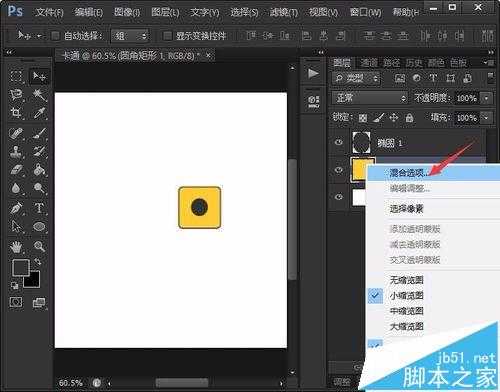Switch to the 通道 panel tab
This screenshot has width=500, height=392.
(x=369, y=63)
